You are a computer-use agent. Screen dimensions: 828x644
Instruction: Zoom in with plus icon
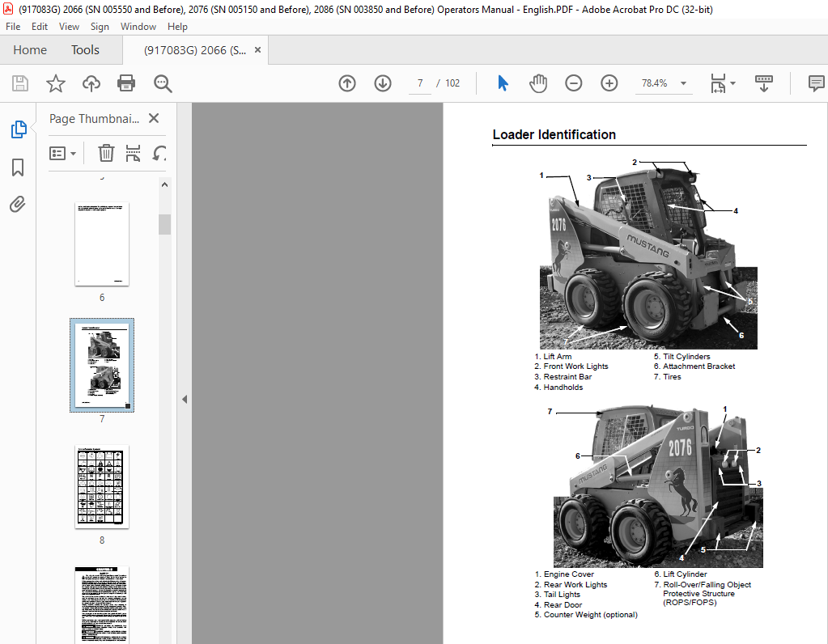[x=609, y=83]
